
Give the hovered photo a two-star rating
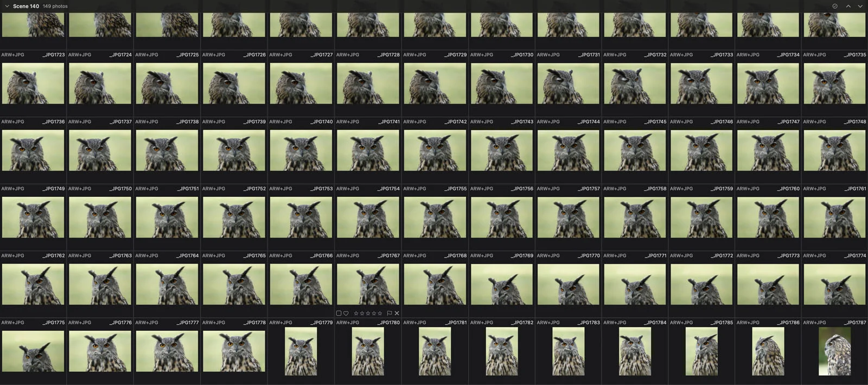pyautogui.click(x=362, y=313)
